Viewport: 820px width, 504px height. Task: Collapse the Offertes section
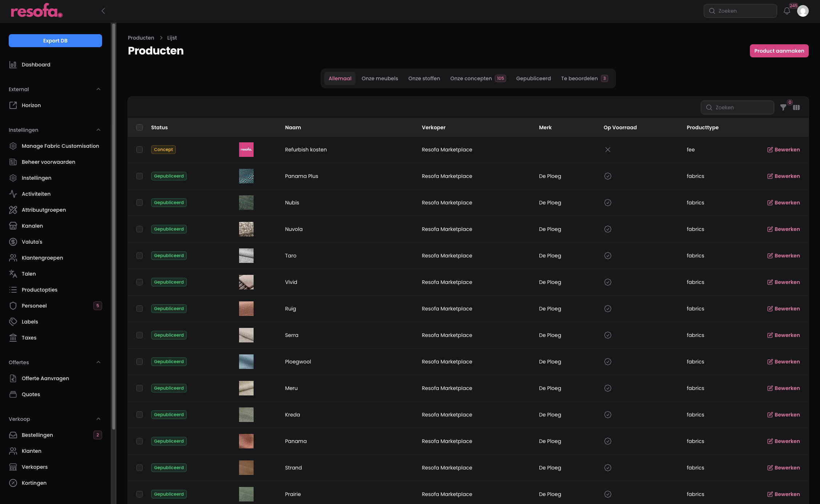(x=98, y=362)
